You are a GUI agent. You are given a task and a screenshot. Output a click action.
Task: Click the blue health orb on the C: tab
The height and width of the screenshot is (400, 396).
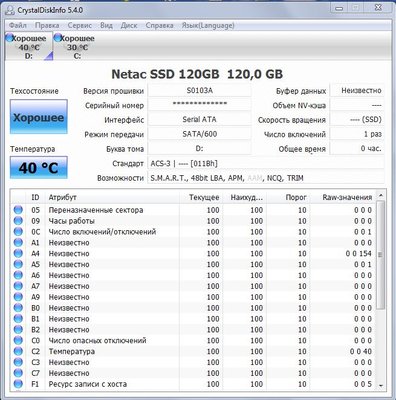click(x=58, y=38)
